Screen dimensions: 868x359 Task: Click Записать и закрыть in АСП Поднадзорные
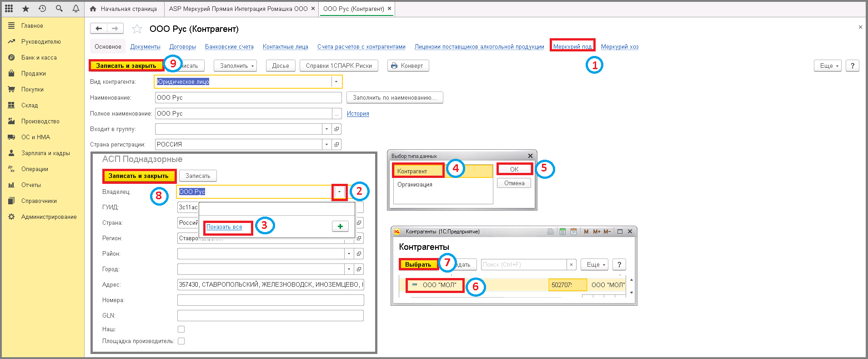(x=138, y=176)
